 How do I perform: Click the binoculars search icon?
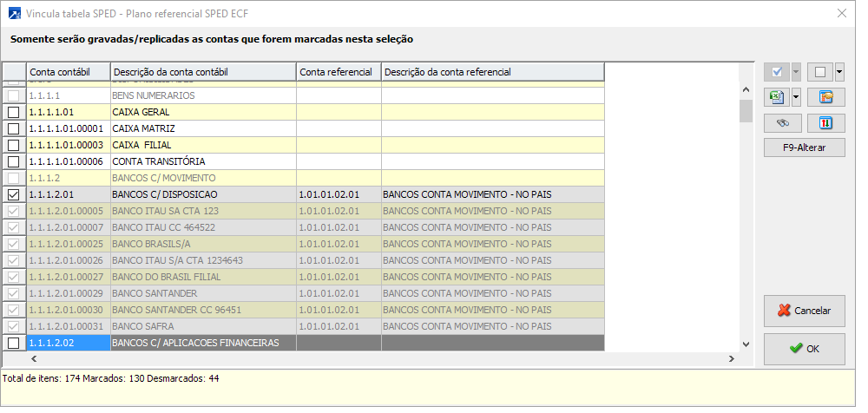(x=782, y=123)
